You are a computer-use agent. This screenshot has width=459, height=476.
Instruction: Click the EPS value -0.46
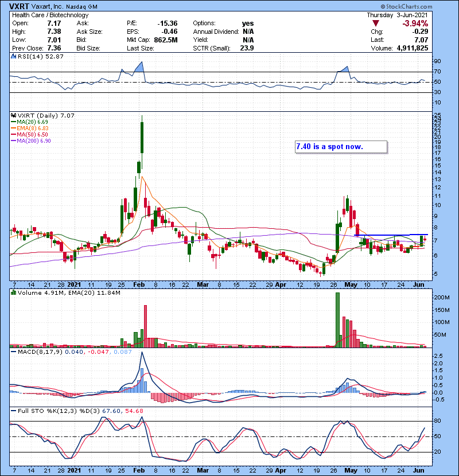[169, 32]
